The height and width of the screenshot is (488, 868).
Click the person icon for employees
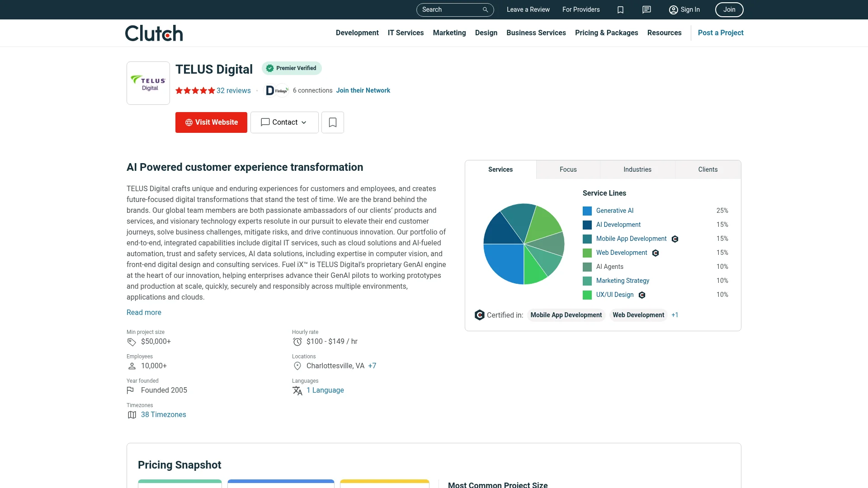[132, 366]
